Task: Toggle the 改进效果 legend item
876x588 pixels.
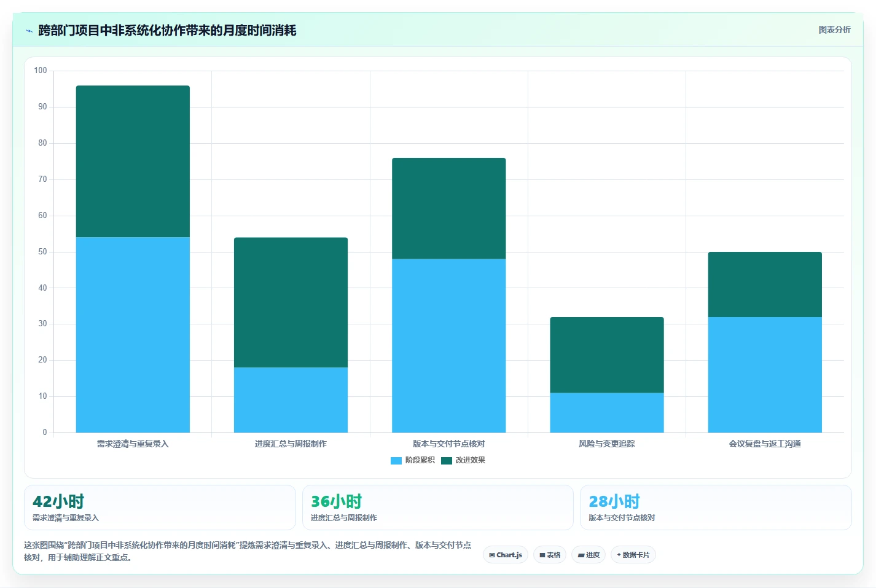Action: point(463,460)
